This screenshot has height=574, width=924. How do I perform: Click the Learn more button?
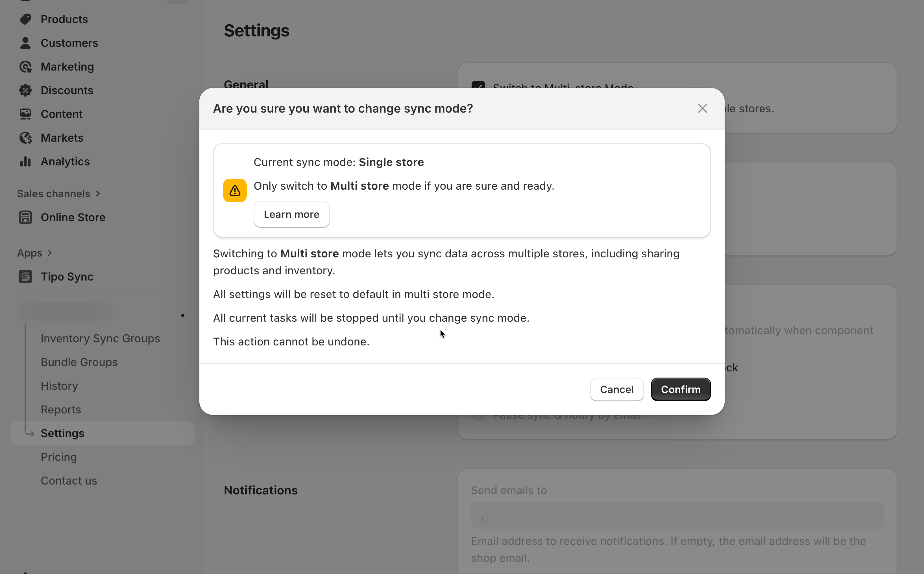(x=291, y=214)
